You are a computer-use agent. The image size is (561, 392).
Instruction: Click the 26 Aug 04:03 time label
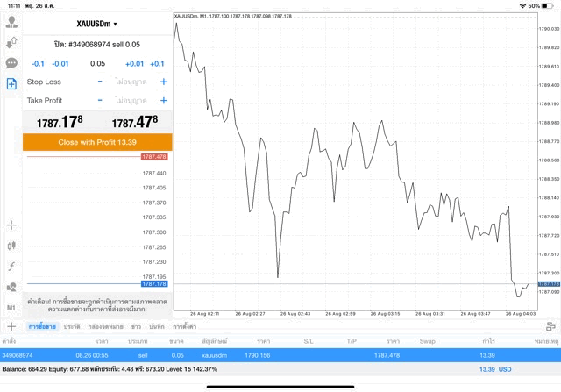tap(521, 314)
